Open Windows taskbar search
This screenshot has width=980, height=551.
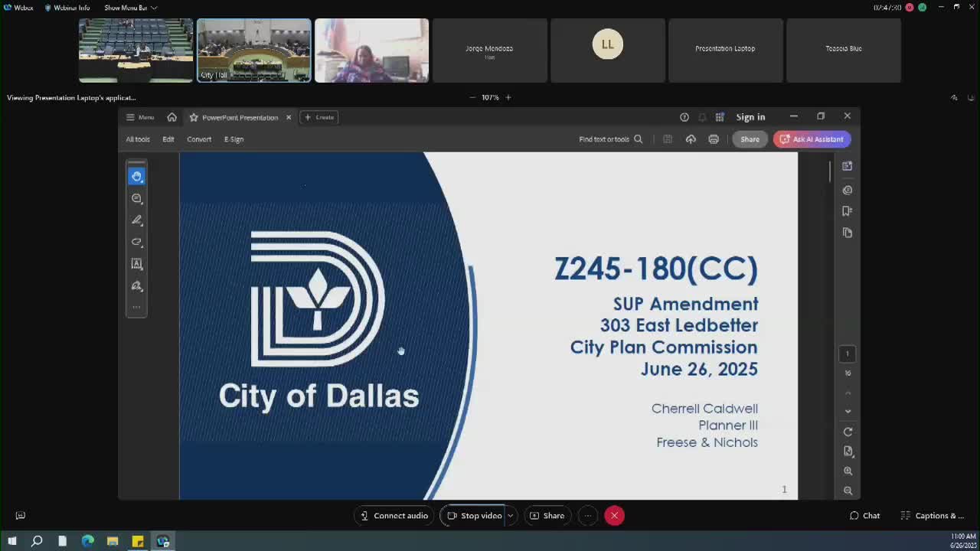coord(37,541)
